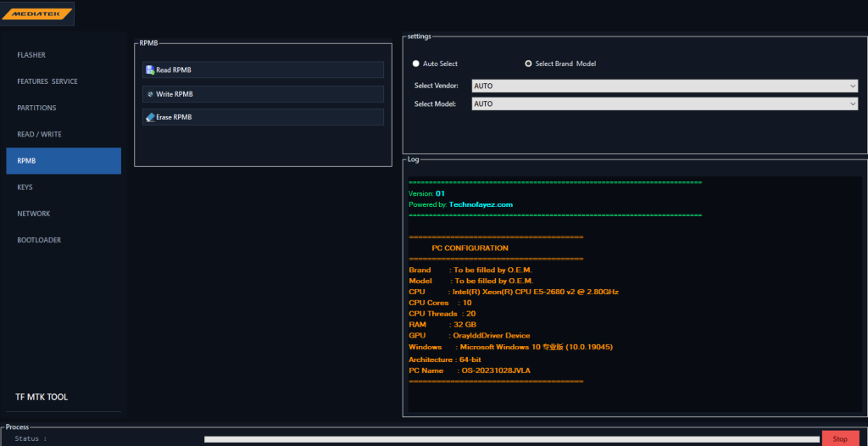
Task: Click the CPU Cores 10 line
Action: (x=440, y=303)
